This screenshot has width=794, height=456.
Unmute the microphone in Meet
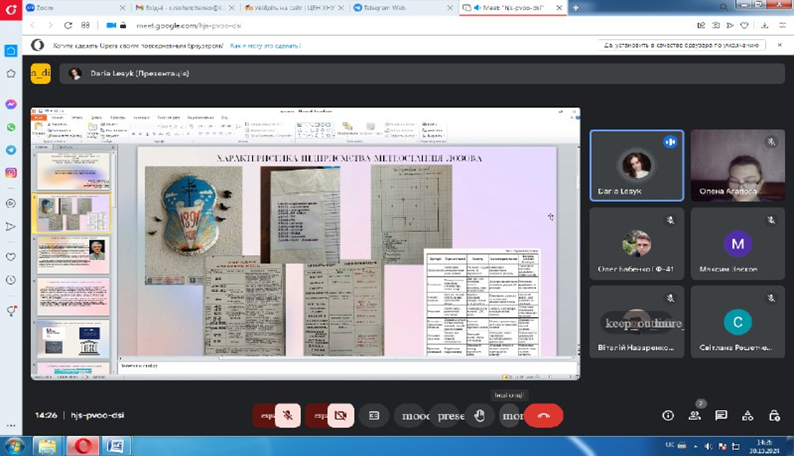pyautogui.click(x=287, y=415)
